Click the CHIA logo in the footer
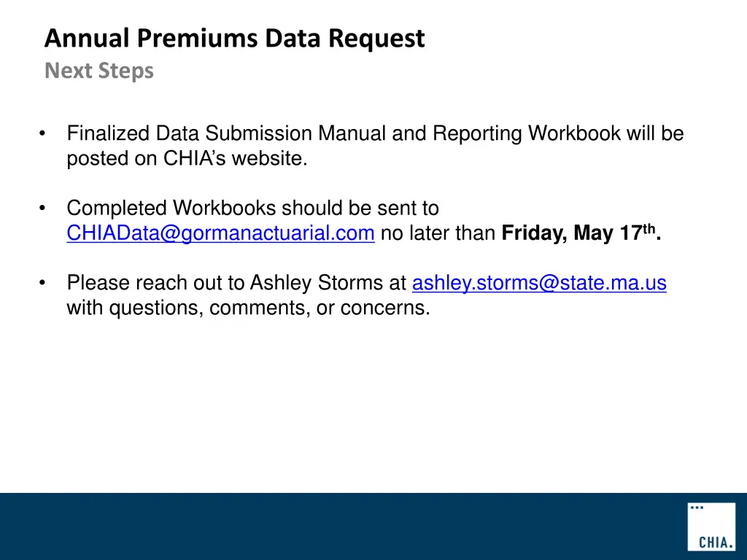The width and height of the screenshot is (747, 560). coord(711,526)
